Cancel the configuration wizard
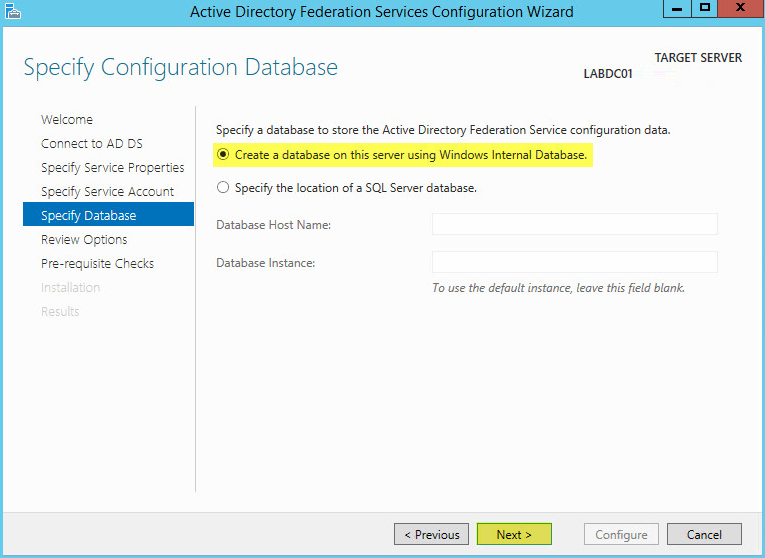Viewport: 765px width, 558px height. point(704,534)
